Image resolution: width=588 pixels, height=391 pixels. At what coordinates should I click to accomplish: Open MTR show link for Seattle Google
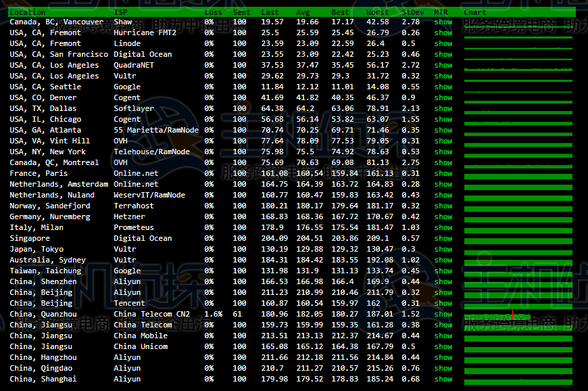443,87
